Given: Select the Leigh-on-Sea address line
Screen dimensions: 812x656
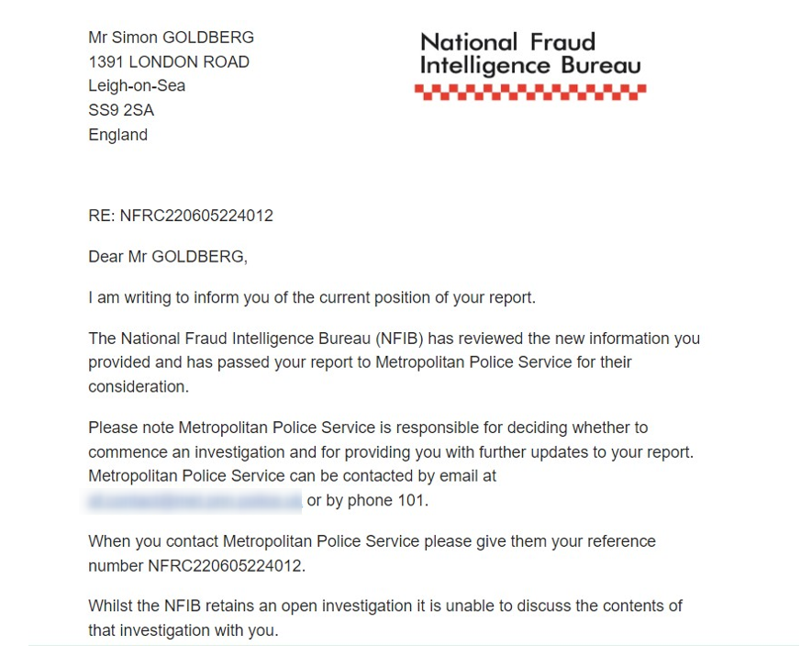Looking at the screenshot, I should (x=137, y=86).
